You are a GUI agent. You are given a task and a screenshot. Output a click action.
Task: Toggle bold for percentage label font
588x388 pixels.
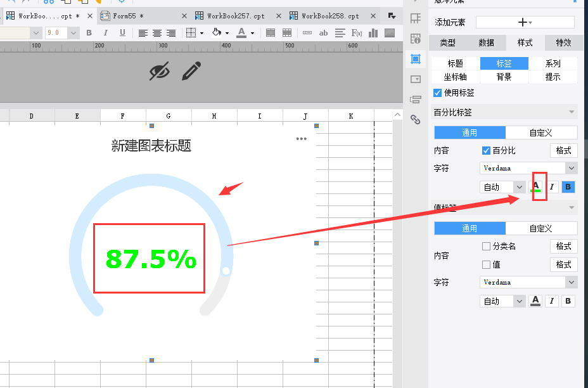tap(568, 187)
